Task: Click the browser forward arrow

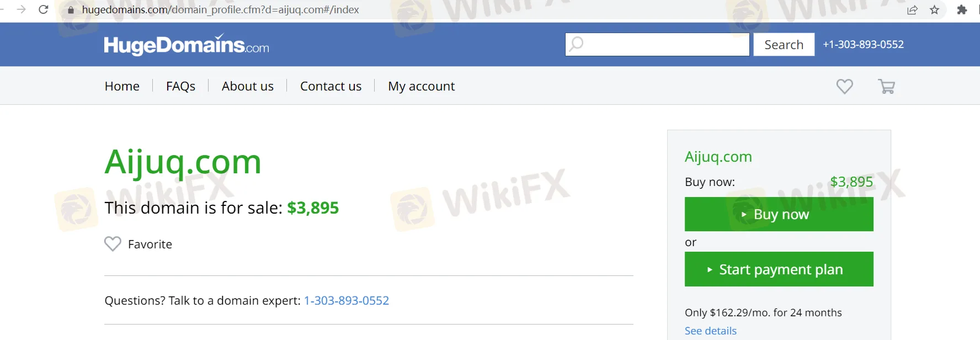Action: (x=21, y=9)
